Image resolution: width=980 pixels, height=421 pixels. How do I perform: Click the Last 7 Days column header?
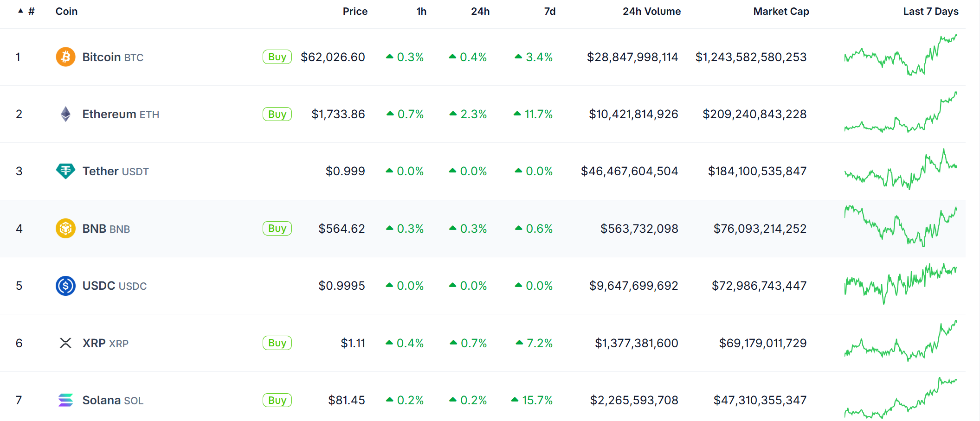[930, 11]
